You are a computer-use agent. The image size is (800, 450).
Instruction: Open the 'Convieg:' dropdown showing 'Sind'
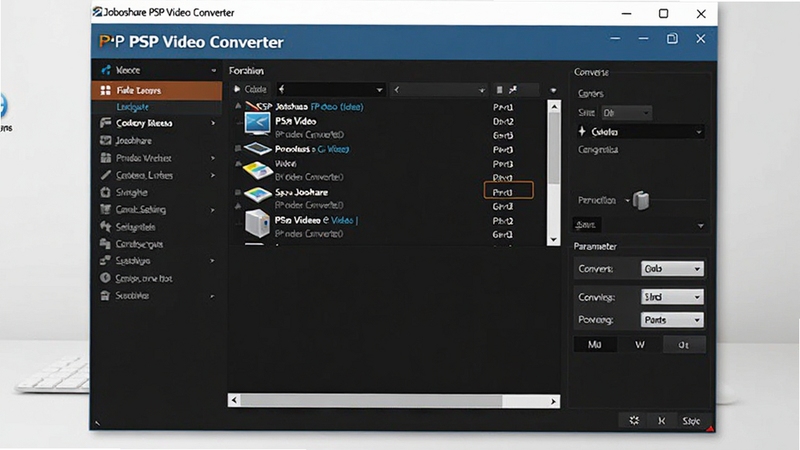coord(672,297)
